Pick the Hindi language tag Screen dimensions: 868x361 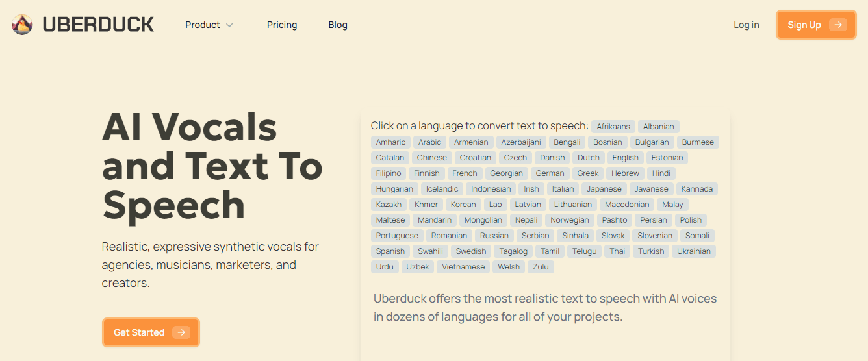click(x=661, y=173)
